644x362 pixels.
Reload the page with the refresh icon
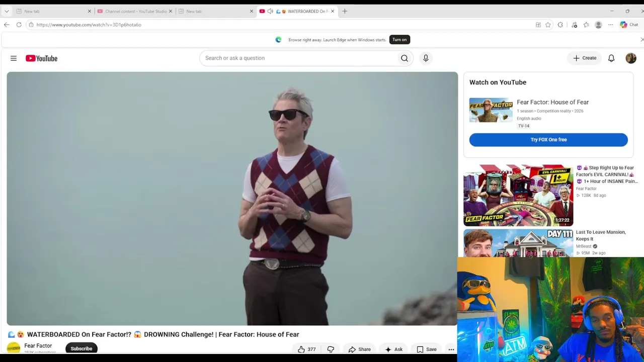pyautogui.click(x=19, y=25)
